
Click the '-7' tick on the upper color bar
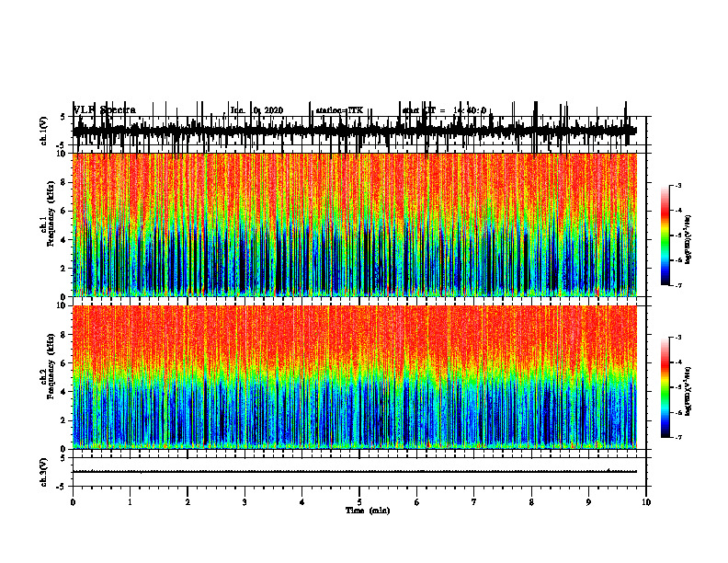(x=677, y=285)
